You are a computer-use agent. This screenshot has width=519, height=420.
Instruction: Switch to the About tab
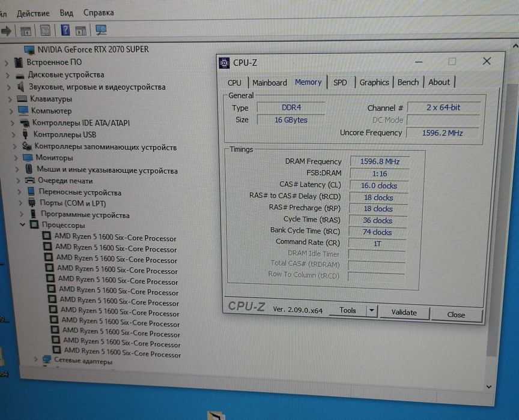click(x=439, y=82)
